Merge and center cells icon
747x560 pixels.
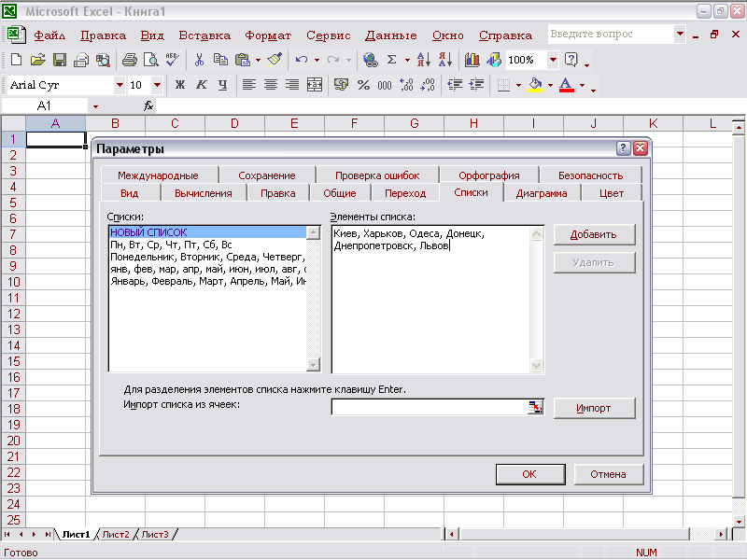[x=315, y=85]
